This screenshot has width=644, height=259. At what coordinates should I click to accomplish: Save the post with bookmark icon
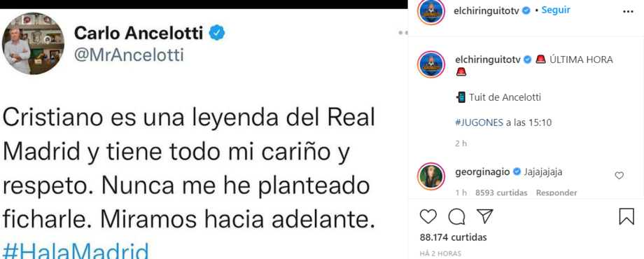pyautogui.click(x=626, y=216)
